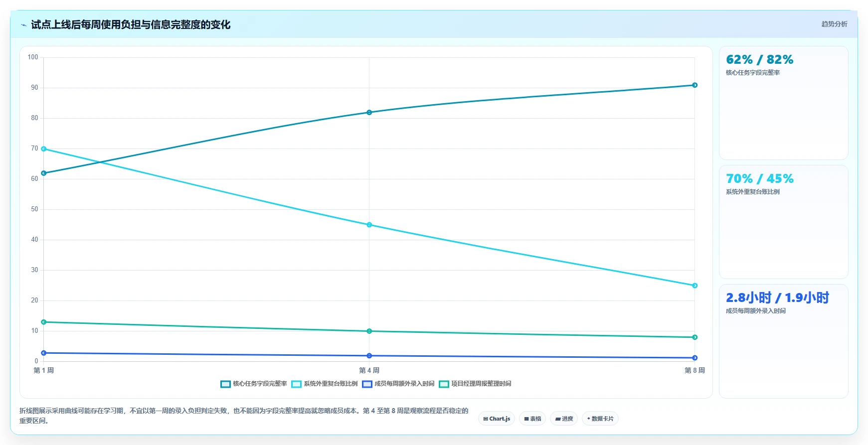Select 项目经理周报整理时间 point at 第 8 周

(695, 337)
